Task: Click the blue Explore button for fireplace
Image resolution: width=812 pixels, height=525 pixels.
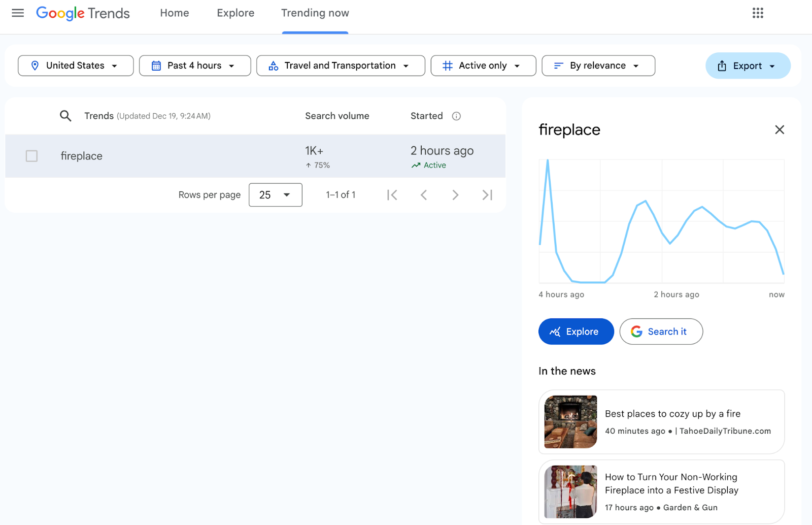Action: click(576, 332)
